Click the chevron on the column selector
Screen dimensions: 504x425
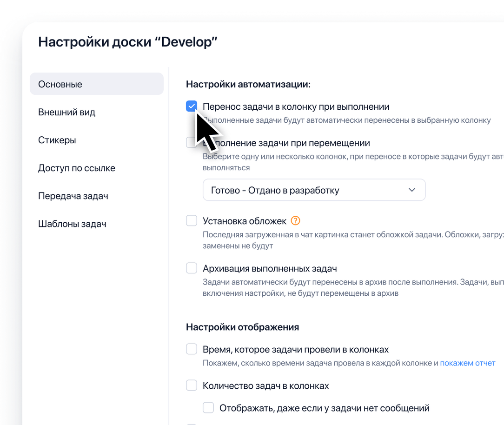pos(411,190)
